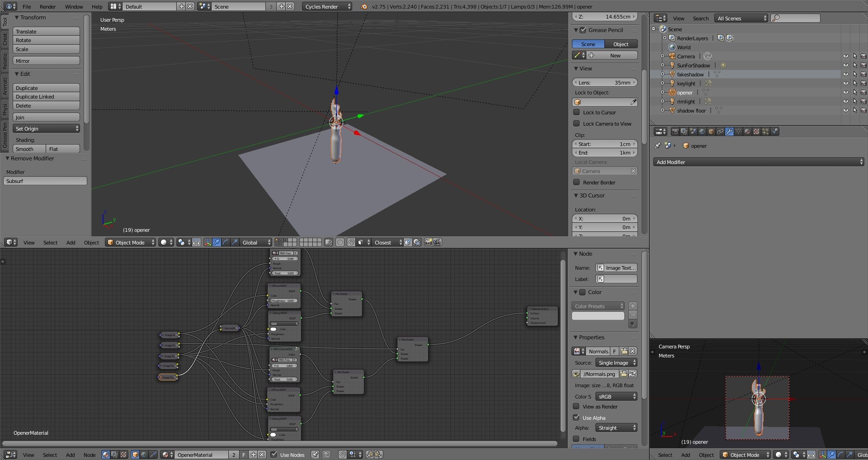Click the OpenGL render animation clapper icon
The width and height of the screenshot is (868, 460).
[x=437, y=243]
